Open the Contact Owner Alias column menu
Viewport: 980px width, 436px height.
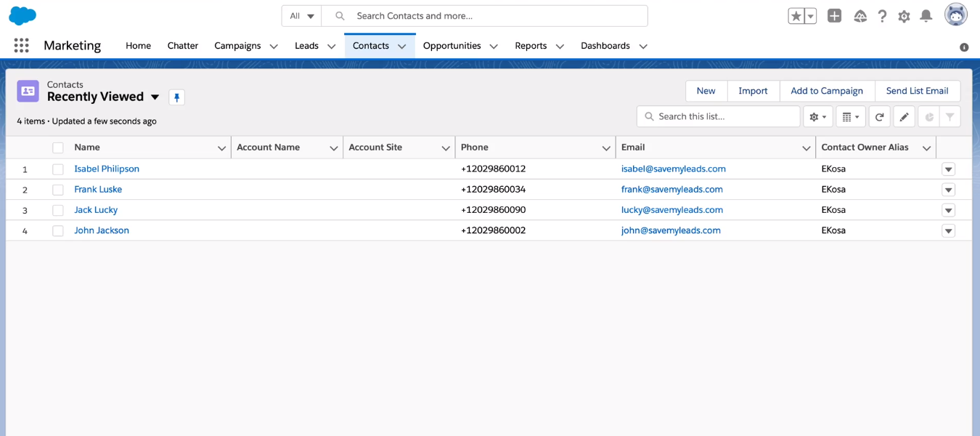coord(926,148)
